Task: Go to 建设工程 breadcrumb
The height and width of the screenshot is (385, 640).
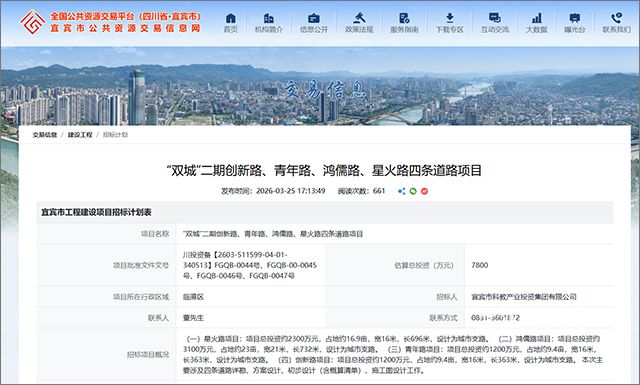Action: pos(80,135)
